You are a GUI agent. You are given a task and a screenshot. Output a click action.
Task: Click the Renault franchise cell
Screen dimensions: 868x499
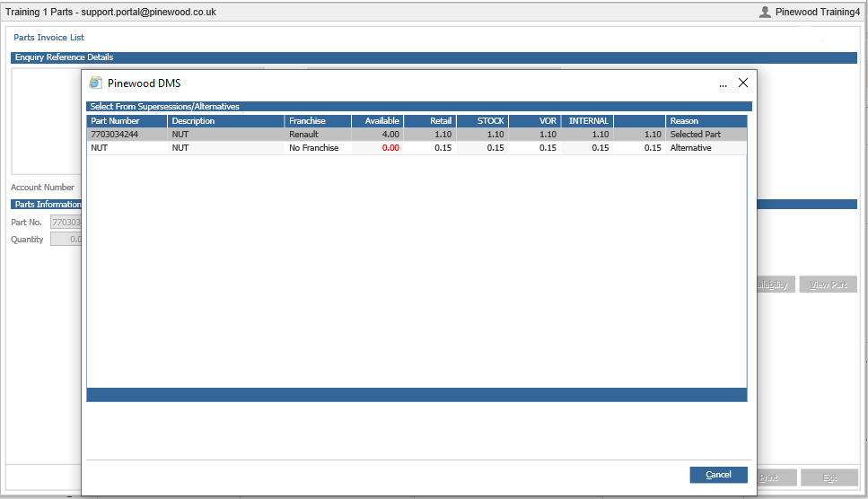click(x=318, y=135)
